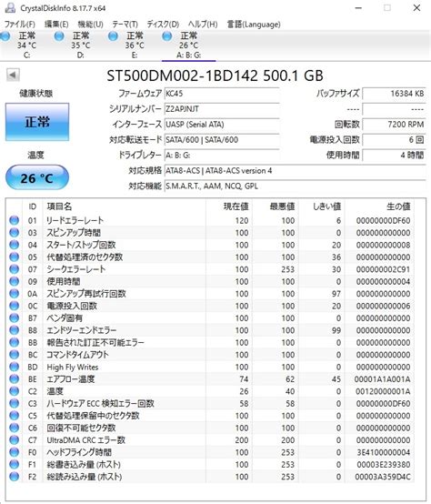
Task: Click status icon for 01 リードエラーレート
Action: (x=15, y=220)
